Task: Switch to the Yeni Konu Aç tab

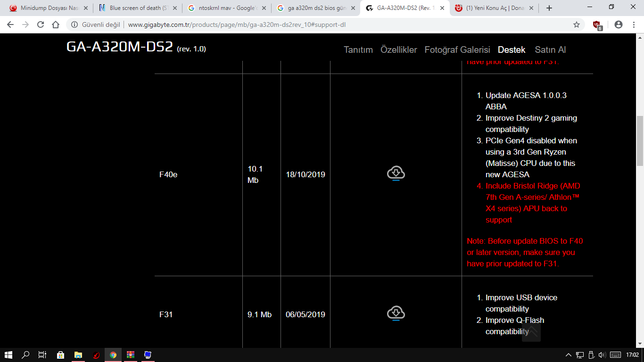Action: coord(494,8)
